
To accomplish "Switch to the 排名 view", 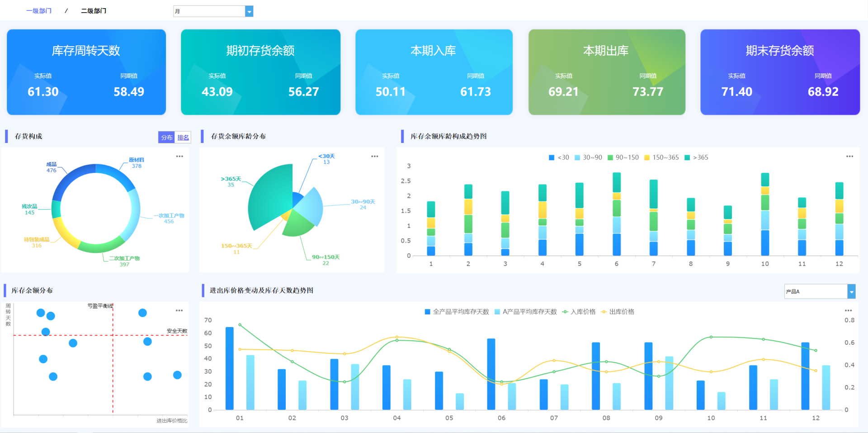I will pyautogui.click(x=184, y=137).
